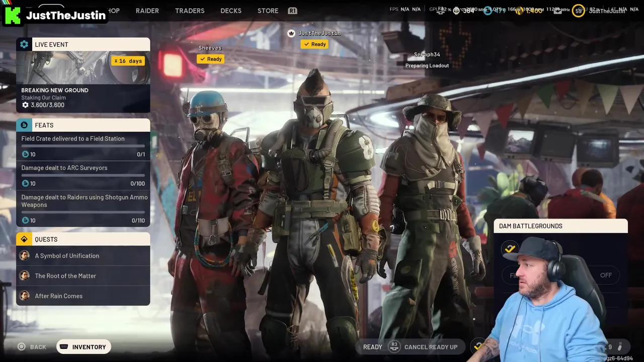Click the Feats header icon
Viewport: 644px width, 362px height.
coord(24,125)
